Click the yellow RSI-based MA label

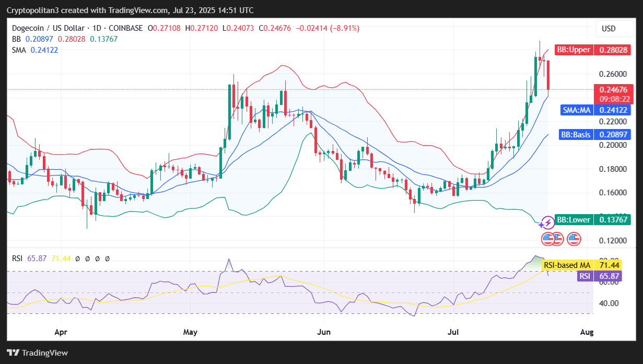coord(587,266)
